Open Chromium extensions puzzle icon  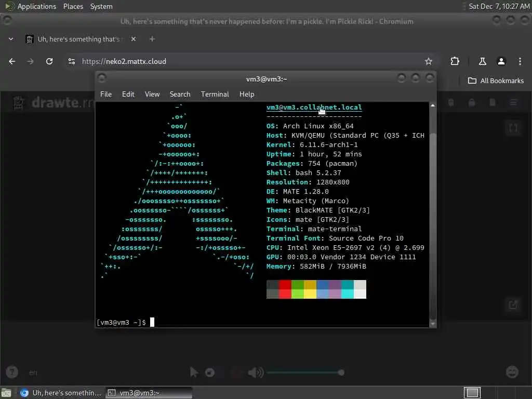pos(455,61)
